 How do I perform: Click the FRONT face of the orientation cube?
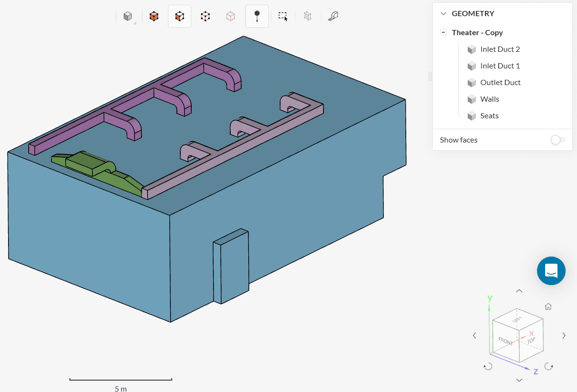point(506,341)
